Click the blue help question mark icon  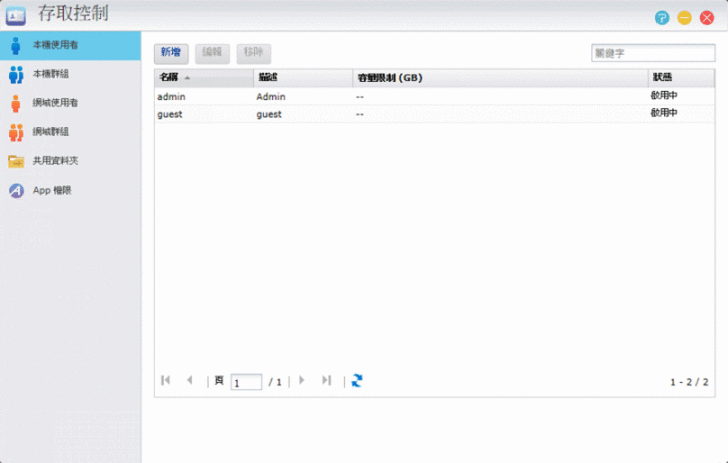662,18
